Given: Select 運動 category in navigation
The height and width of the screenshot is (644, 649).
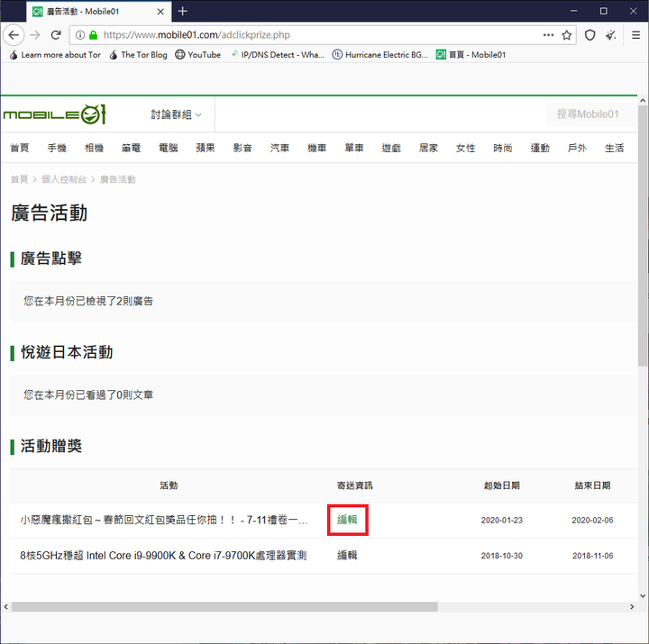Looking at the screenshot, I should pyautogui.click(x=540, y=148).
